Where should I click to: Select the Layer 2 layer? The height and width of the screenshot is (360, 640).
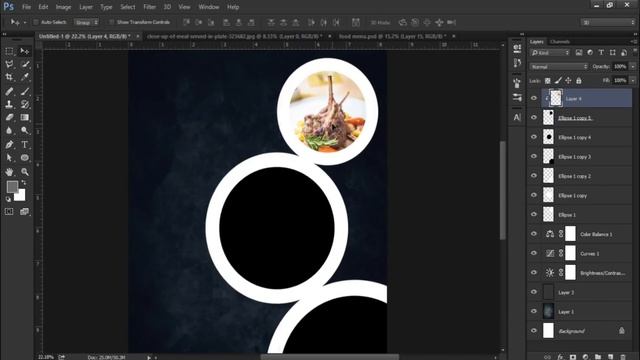(x=587, y=292)
